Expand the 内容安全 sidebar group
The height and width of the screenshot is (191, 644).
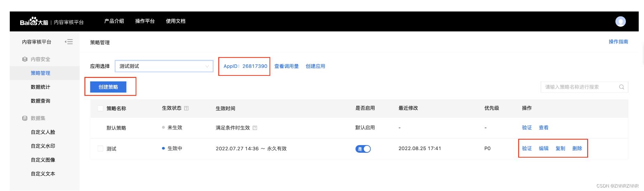(40, 59)
